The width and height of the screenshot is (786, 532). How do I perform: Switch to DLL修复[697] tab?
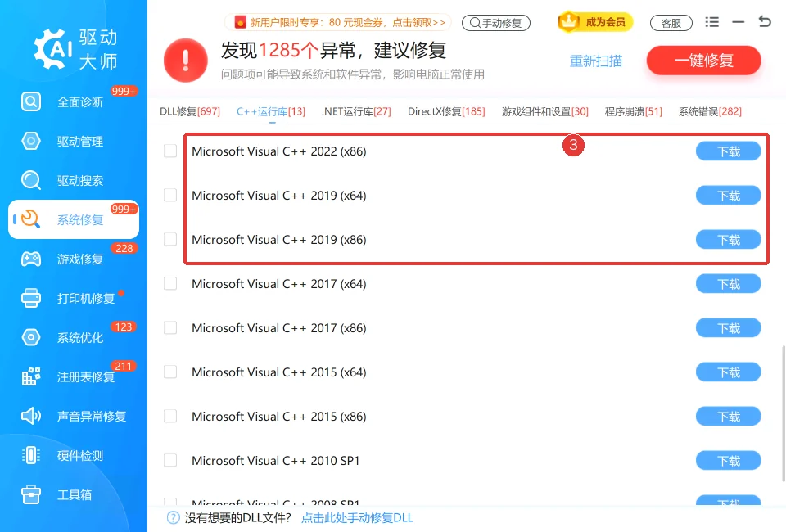click(x=190, y=111)
